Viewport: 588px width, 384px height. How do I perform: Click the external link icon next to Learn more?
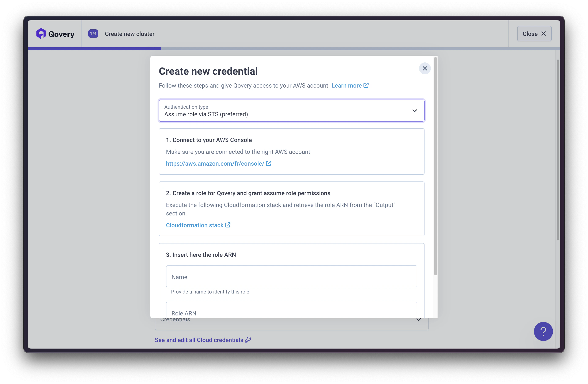click(x=366, y=85)
